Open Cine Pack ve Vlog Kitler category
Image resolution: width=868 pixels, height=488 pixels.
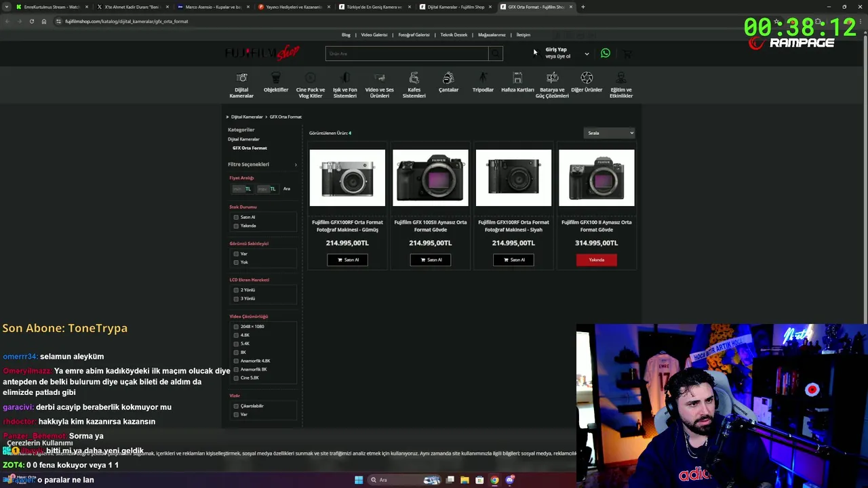[311, 85]
